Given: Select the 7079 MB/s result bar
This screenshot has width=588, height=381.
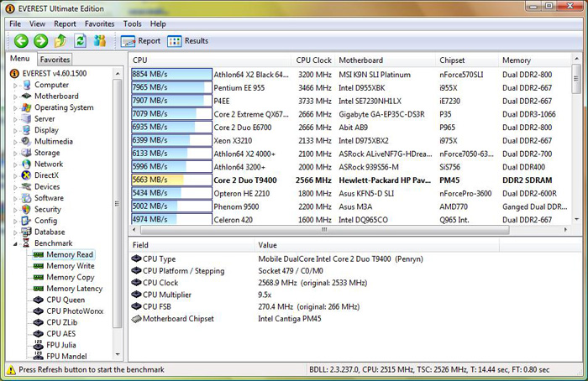Looking at the screenshot, I should tap(171, 114).
